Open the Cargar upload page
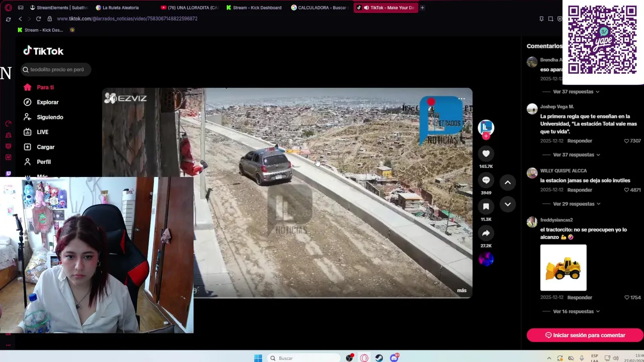Image resolution: width=644 pixels, height=362 pixels. pos(39,147)
